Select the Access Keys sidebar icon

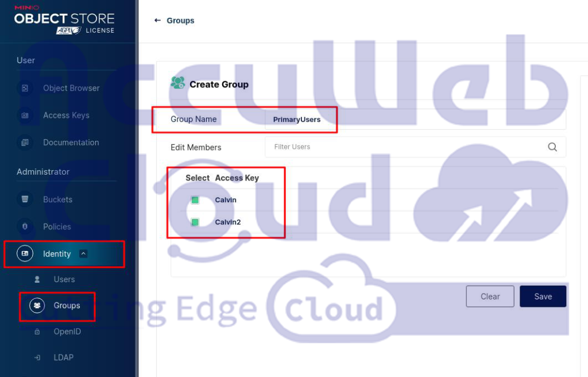[x=25, y=116]
